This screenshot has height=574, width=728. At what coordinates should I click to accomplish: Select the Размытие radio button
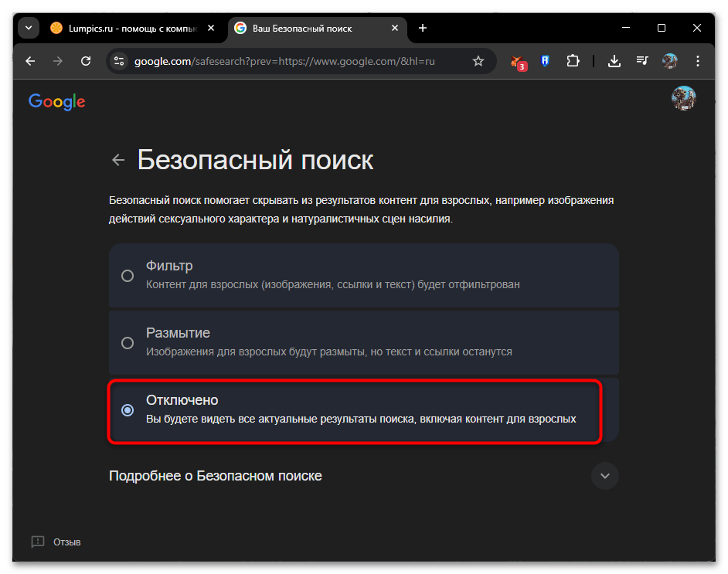pyautogui.click(x=128, y=343)
